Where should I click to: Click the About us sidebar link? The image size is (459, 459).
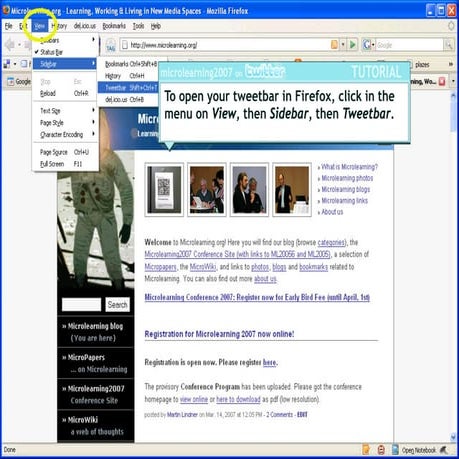pyautogui.click(x=332, y=212)
